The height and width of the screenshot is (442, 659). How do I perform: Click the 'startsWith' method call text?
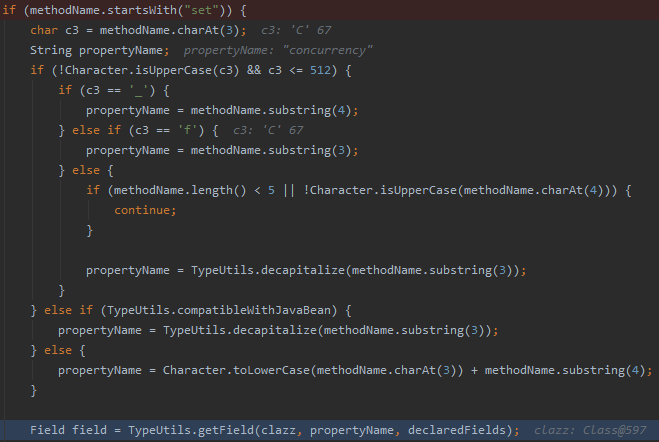(x=142, y=10)
